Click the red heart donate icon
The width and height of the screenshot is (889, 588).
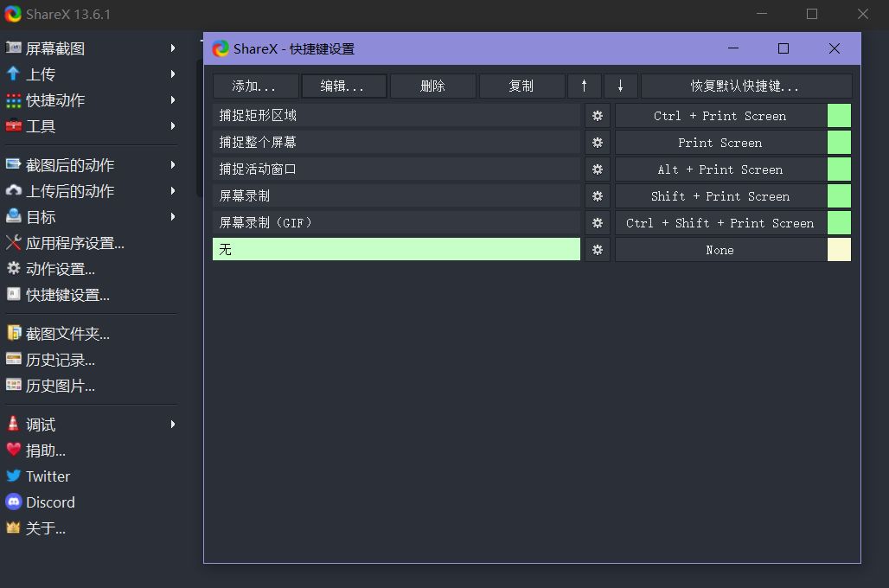tap(13, 450)
